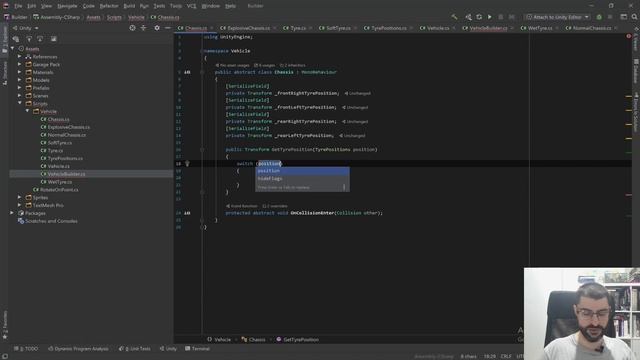This screenshot has width=640, height=360.
Task: Expand the Prefabs folder
Action: click(20, 88)
